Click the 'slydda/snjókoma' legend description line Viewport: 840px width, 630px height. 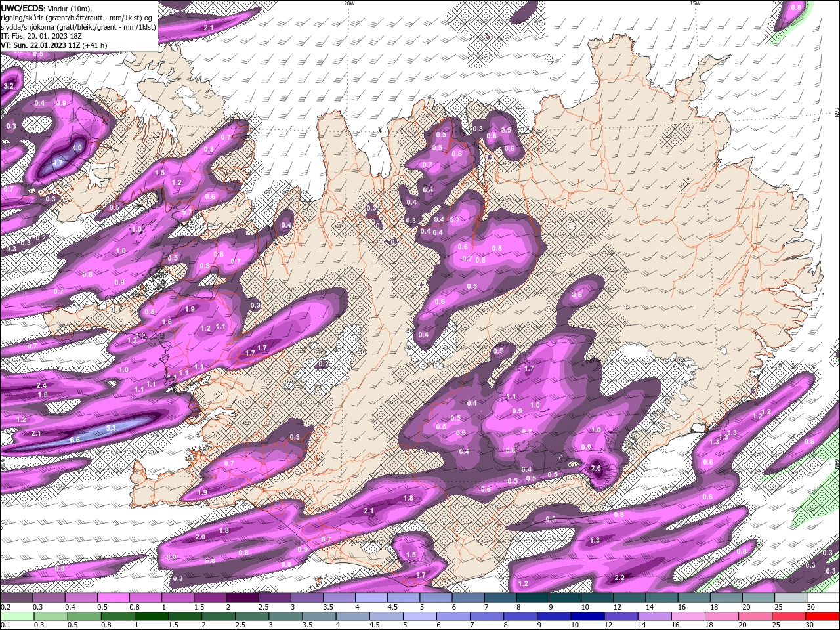pyautogui.click(x=78, y=27)
